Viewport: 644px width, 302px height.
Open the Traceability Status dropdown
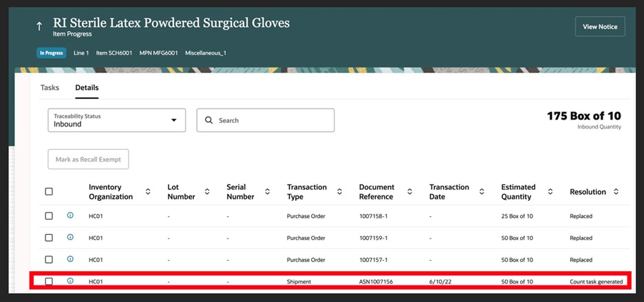coord(117,120)
